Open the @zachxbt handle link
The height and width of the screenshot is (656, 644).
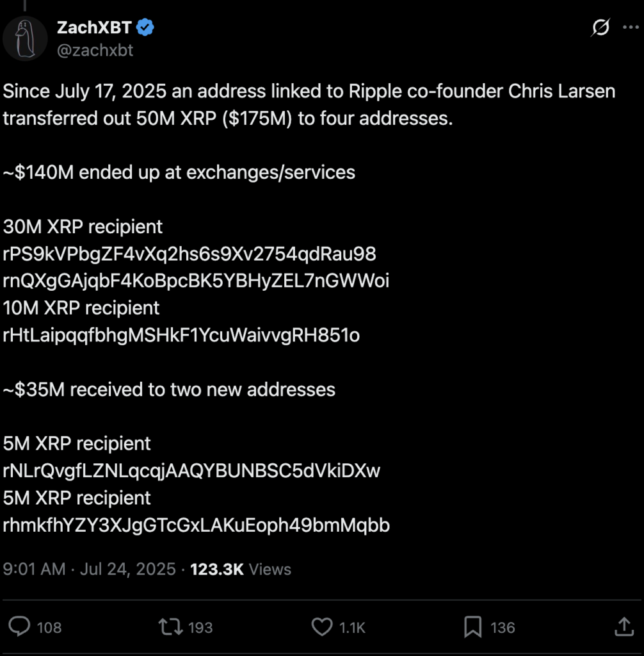[95, 51]
